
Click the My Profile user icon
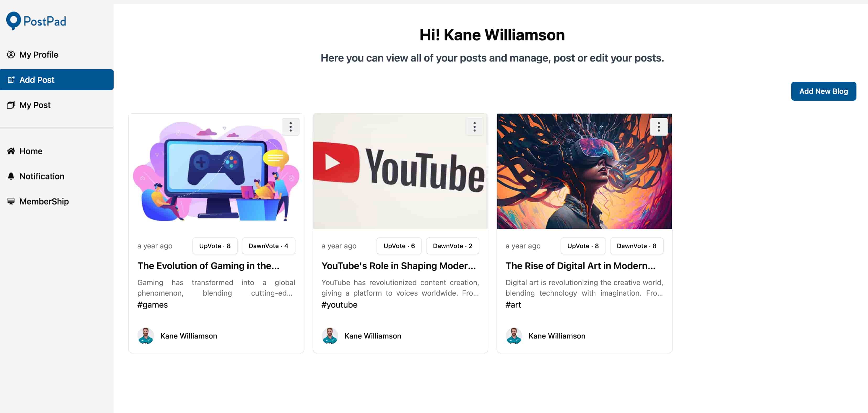(11, 55)
